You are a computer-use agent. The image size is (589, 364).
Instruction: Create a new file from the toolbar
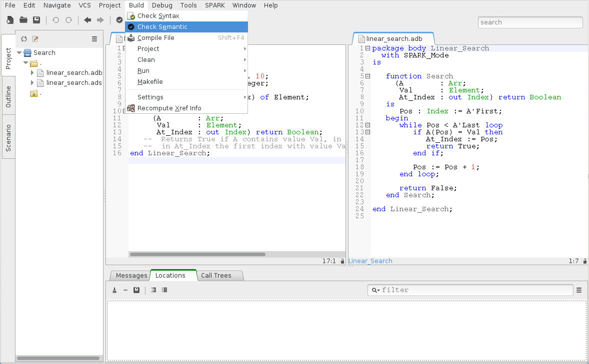click(x=10, y=20)
